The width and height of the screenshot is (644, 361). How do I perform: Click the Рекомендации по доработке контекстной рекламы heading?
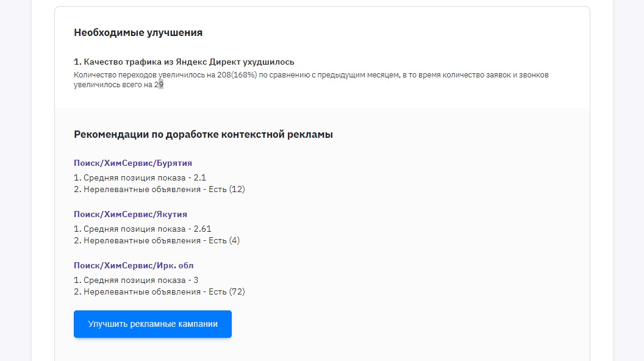pyautogui.click(x=203, y=135)
